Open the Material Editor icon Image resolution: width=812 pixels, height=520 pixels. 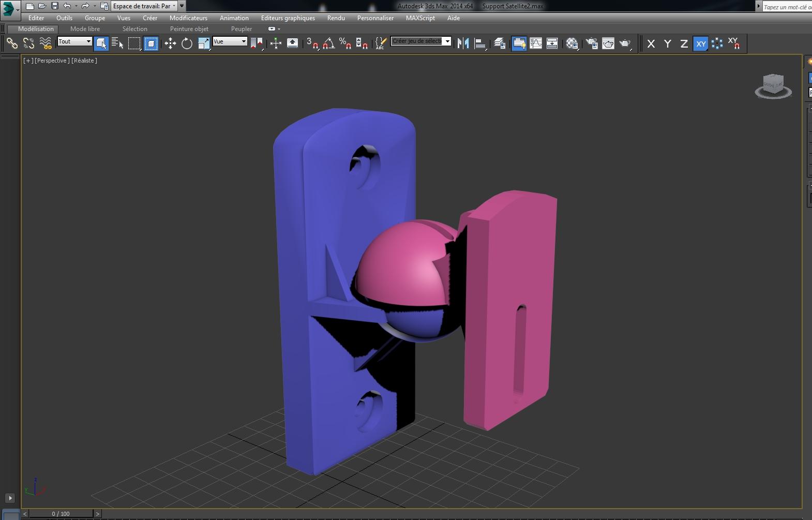pyautogui.click(x=572, y=43)
